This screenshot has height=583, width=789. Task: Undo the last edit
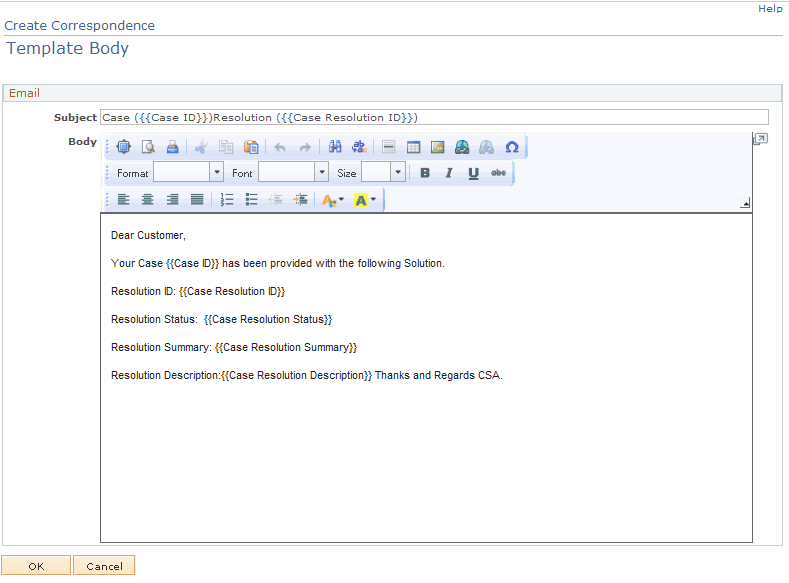coord(280,147)
